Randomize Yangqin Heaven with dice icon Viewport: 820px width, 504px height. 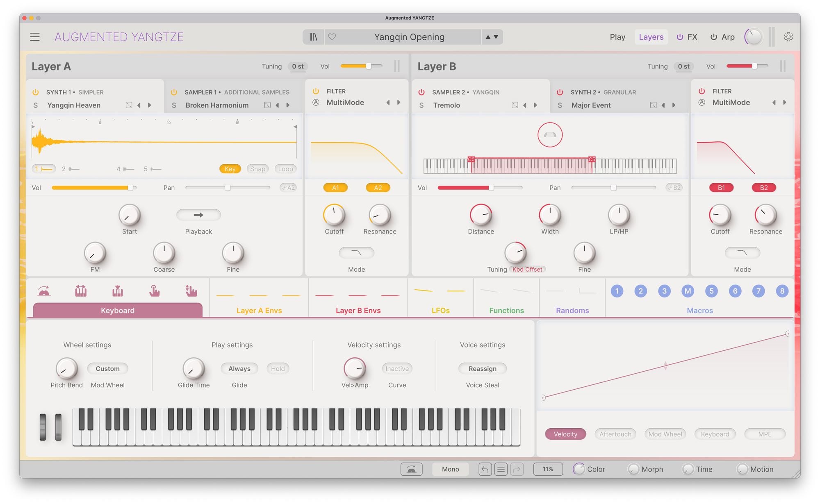129,105
